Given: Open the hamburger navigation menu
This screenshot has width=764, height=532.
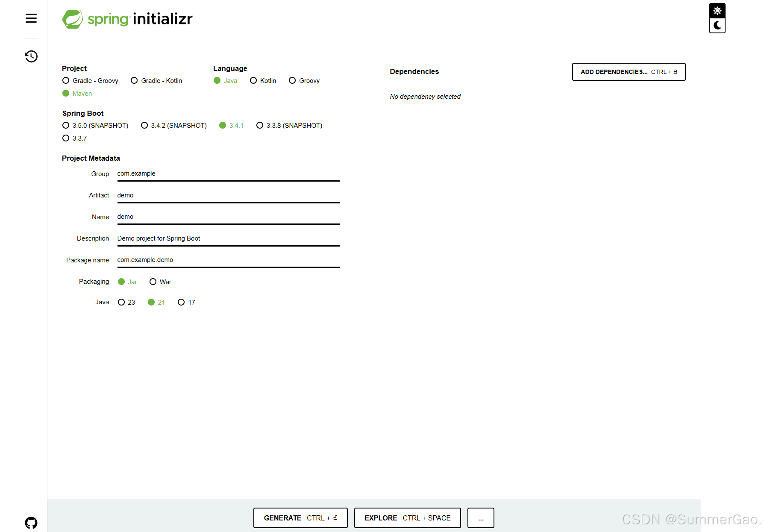Looking at the screenshot, I should [x=31, y=18].
